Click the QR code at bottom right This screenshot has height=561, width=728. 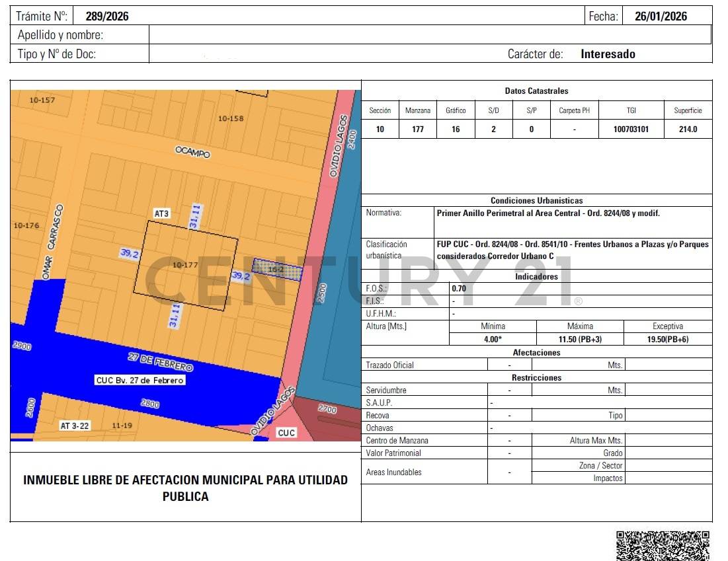[663, 546]
